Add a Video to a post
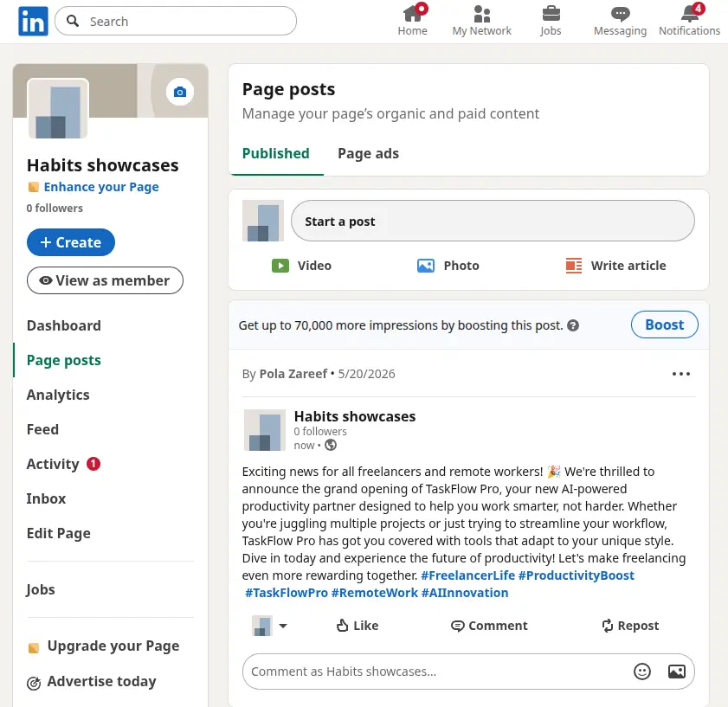The width and height of the screenshot is (728, 707). click(301, 266)
